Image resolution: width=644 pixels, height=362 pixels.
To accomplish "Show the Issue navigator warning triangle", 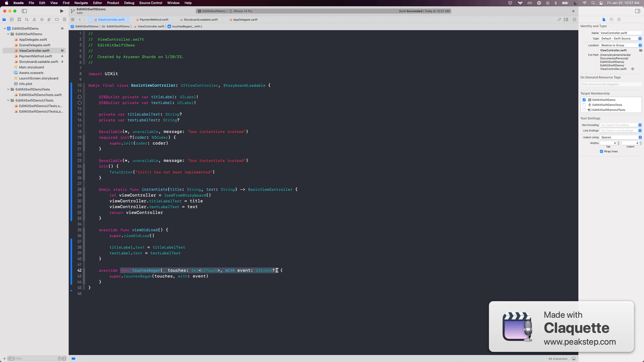I will (34, 20).
